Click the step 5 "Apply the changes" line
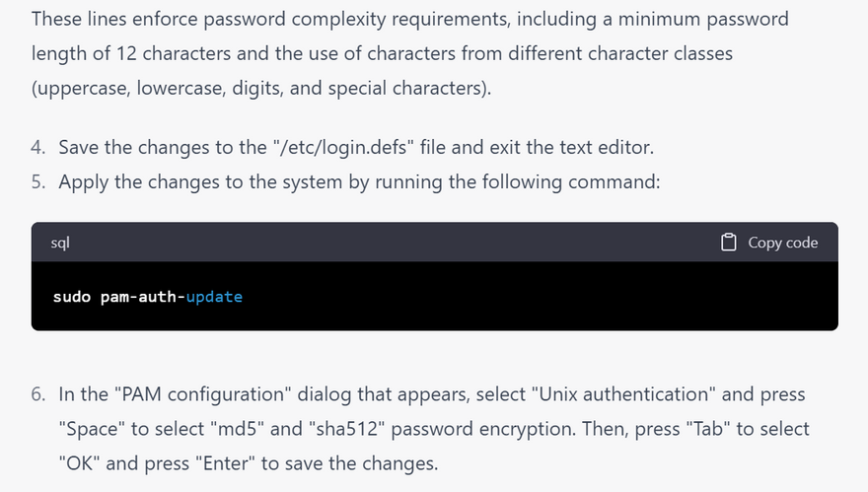 (x=359, y=182)
